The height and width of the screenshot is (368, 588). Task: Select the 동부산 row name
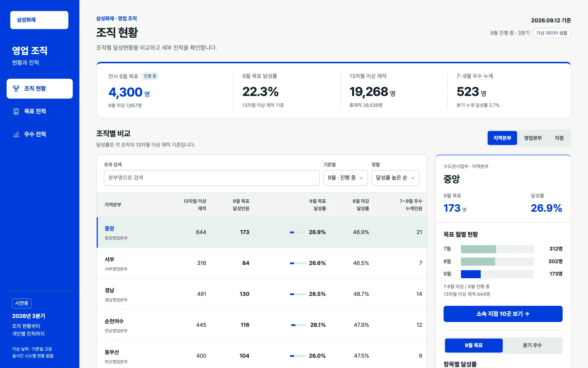112,352
